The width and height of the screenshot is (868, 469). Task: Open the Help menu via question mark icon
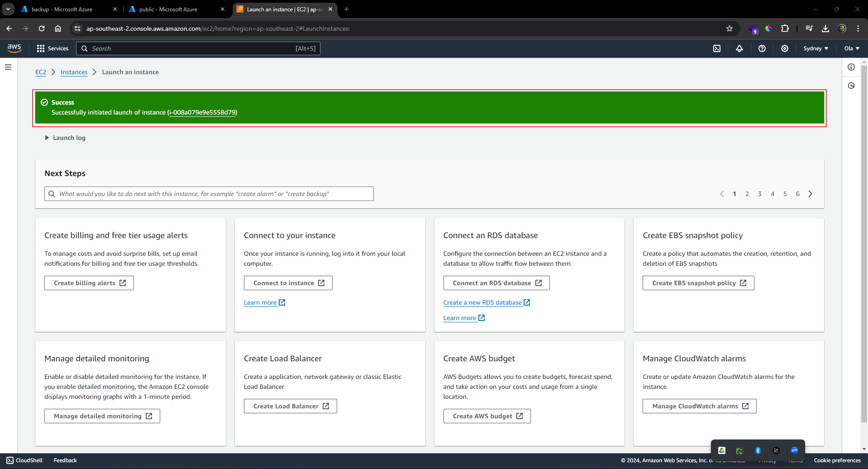(762, 48)
